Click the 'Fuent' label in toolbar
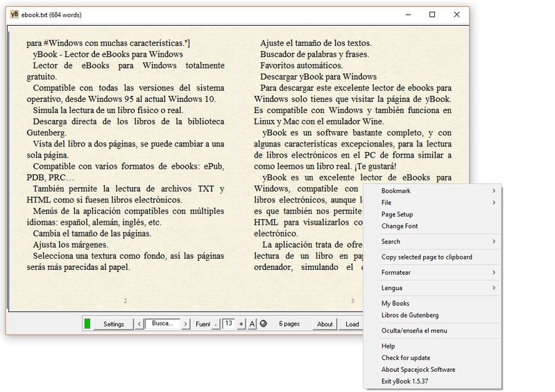555x392 pixels. (x=203, y=324)
